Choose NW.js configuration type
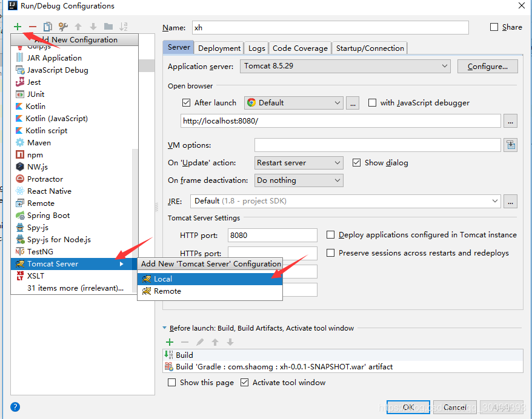 71,167
